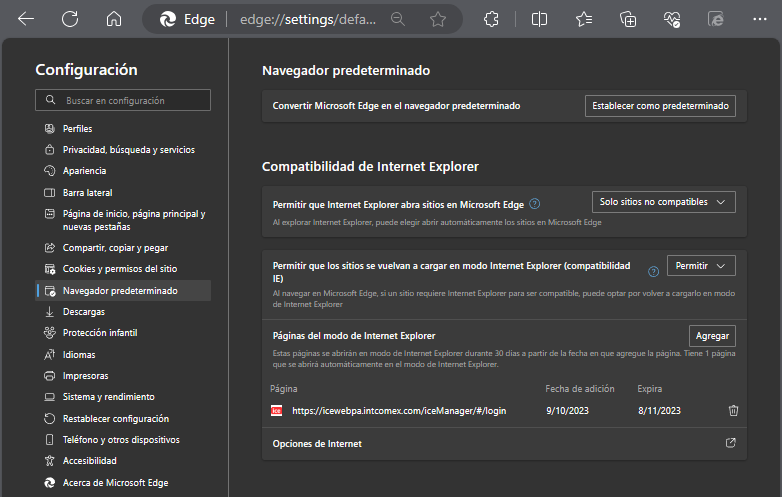Open Privacidad, búsqueda y servicios
782x497 pixels.
124,150
